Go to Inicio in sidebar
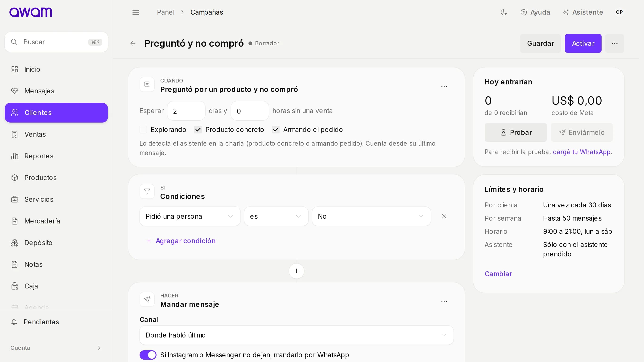 56,69
